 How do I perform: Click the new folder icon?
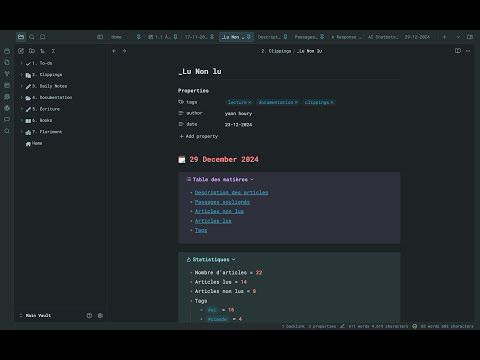coord(32,51)
